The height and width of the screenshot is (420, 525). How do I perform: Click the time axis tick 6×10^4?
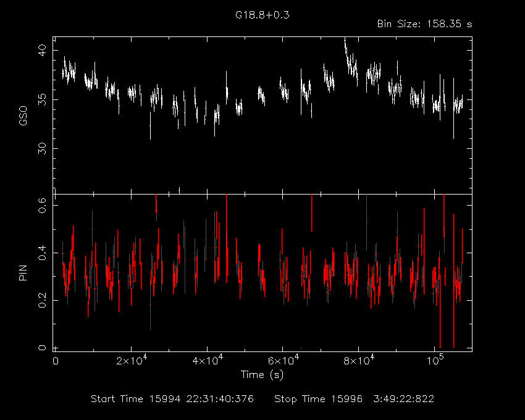283,360
